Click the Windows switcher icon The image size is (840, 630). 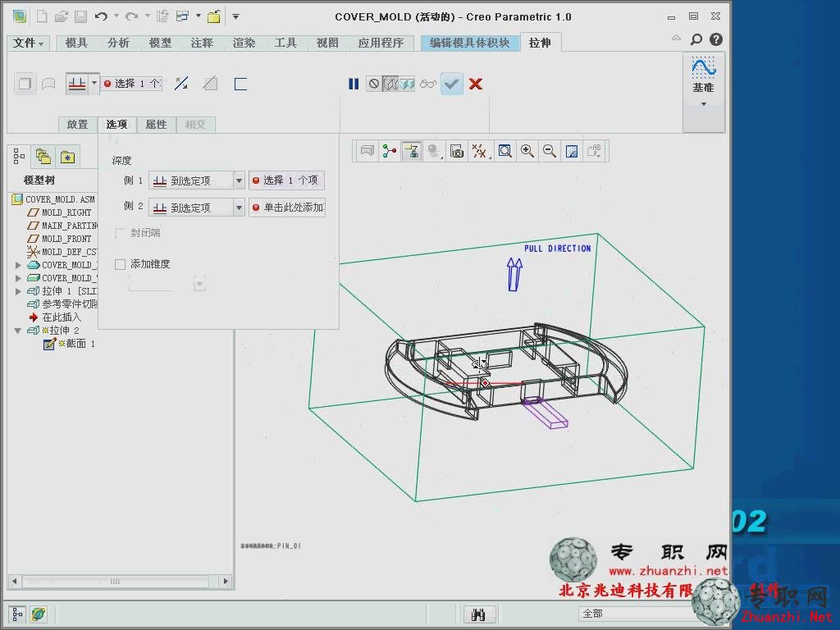183,16
